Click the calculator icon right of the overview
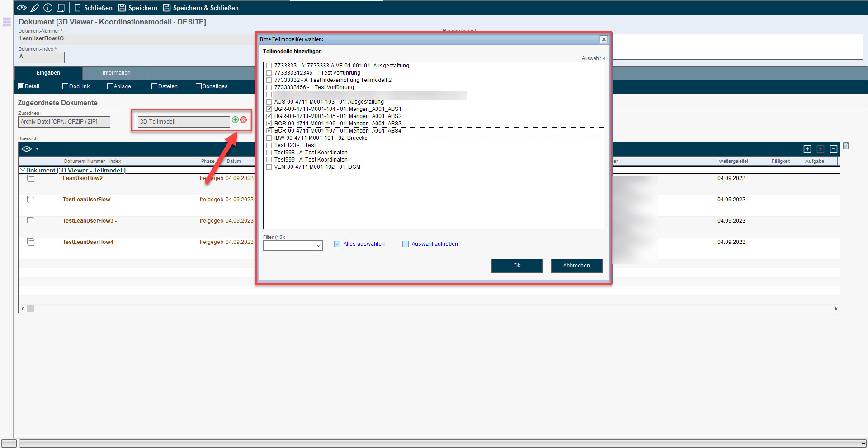 point(846,146)
